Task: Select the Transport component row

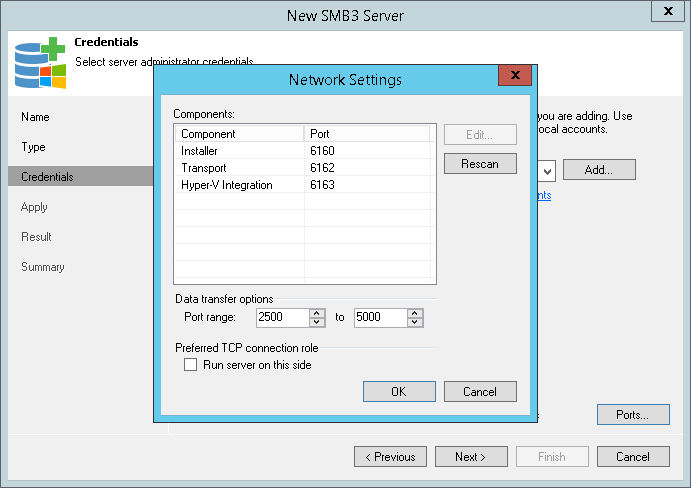Action: coord(240,168)
